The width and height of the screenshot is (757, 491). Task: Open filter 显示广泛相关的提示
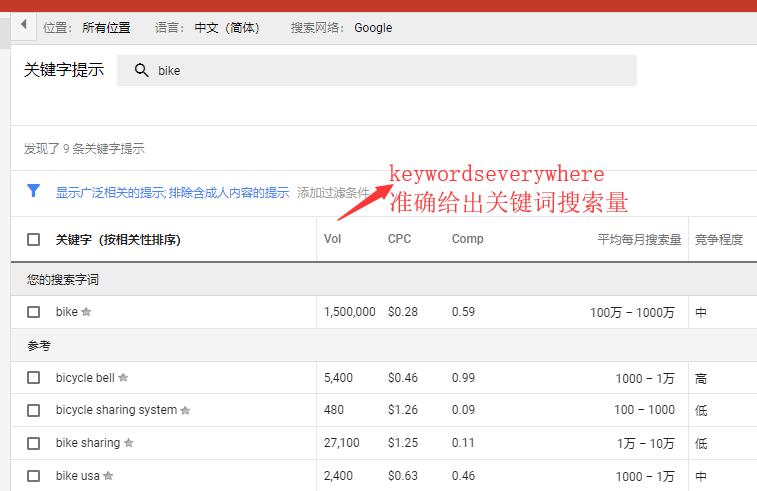click(x=111, y=193)
